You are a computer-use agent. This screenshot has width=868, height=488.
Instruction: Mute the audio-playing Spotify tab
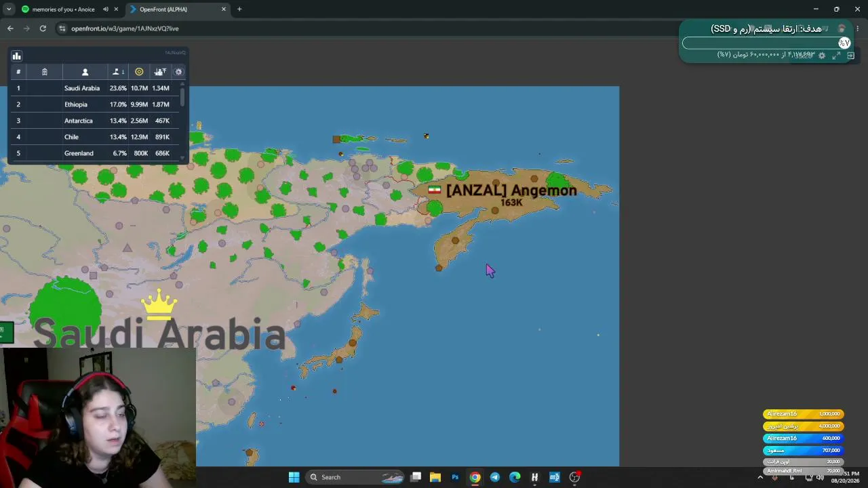point(105,9)
